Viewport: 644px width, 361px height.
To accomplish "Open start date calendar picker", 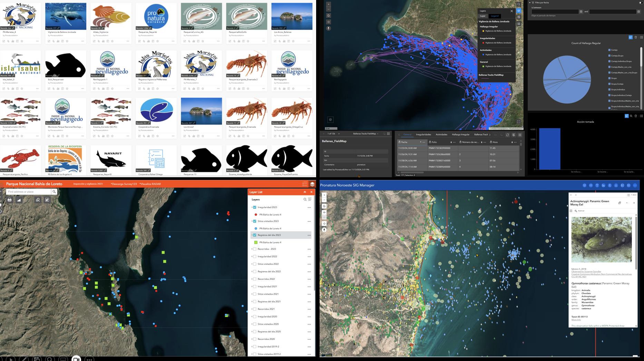I will (x=581, y=12).
